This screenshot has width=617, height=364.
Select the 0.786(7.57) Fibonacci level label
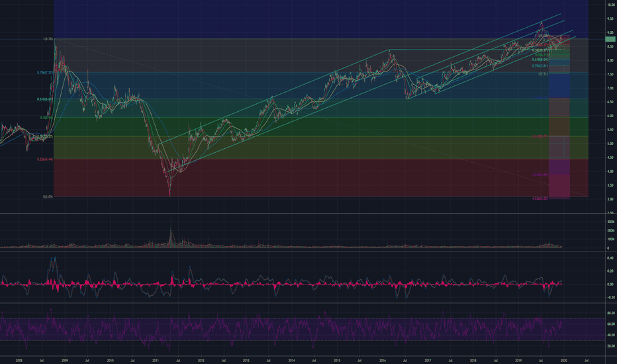(x=45, y=72)
